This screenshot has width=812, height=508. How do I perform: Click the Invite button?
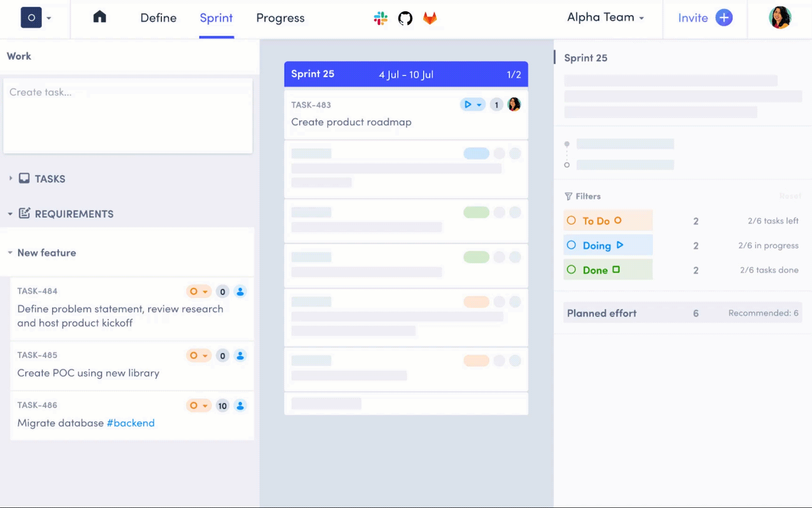click(704, 17)
